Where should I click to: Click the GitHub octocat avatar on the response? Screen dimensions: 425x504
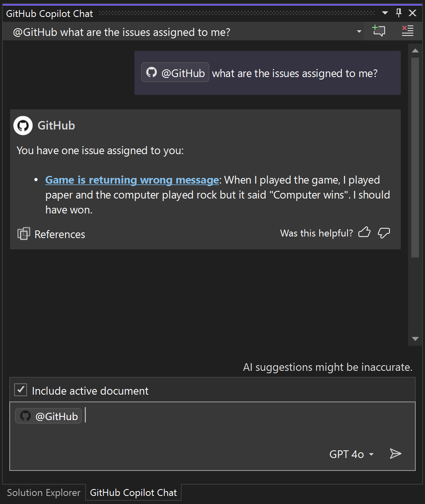click(x=23, y=125)
